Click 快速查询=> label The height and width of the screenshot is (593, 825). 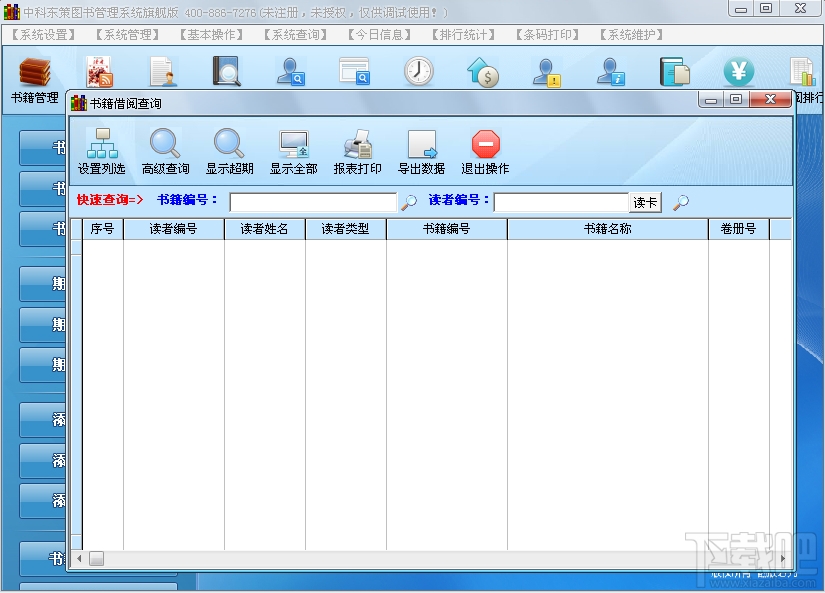point(110,200)
